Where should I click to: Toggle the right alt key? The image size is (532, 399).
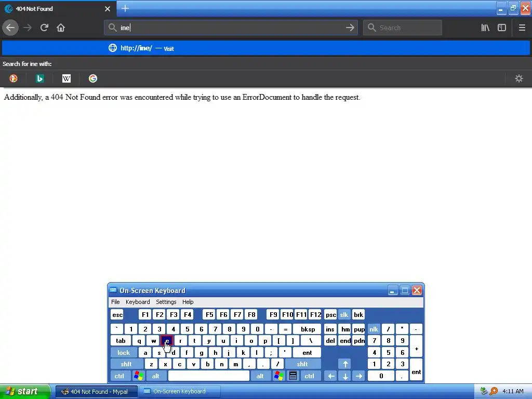pyautogui.click(x=260, y=376)
